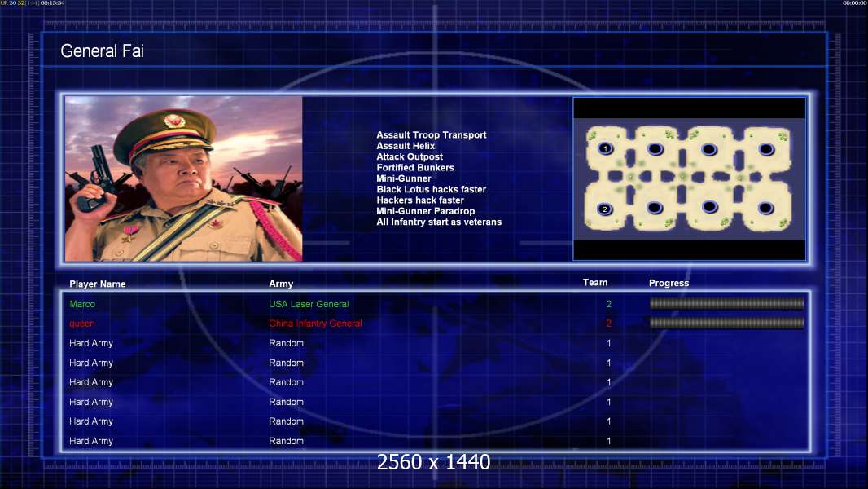Click Marco's loading progress bar
This screenshot has width=868, height=489.
click(727, 303)
